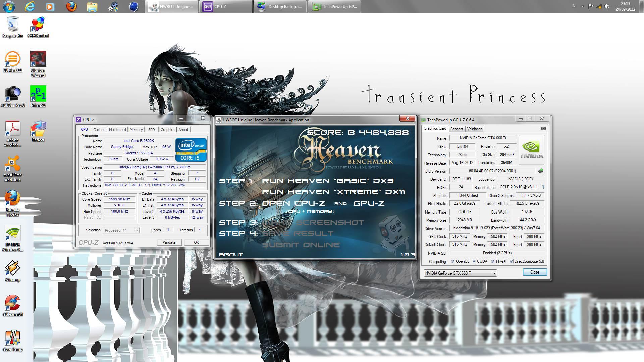Click the NVIDIA logo in GPU-Z
The width and height of the screenshot is (644, 362).
tap(532, 150)
